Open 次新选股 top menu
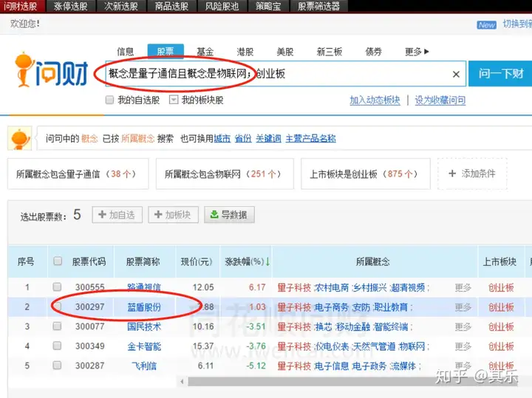The image size is (532, 398). [121, 6]
